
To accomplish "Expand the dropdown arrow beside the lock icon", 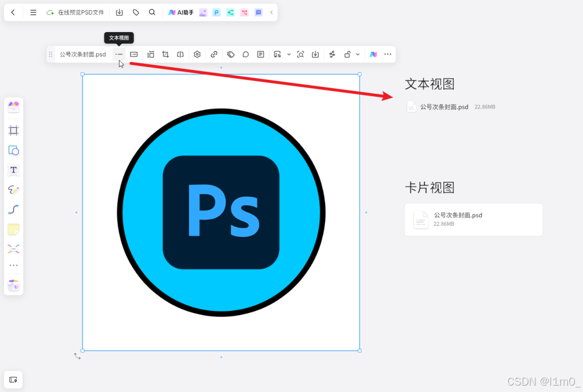I will click(x=358, y=54).
